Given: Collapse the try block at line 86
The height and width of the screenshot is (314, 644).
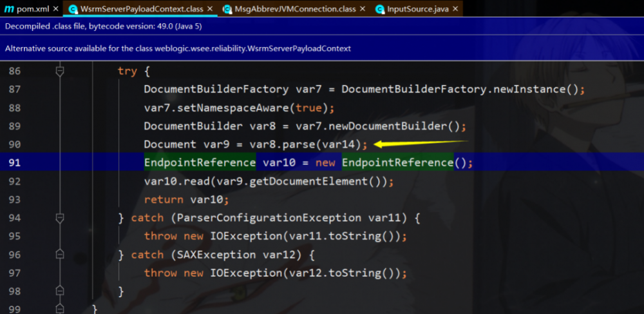Looking at the screenshot, I should click(x=60, y=71).
